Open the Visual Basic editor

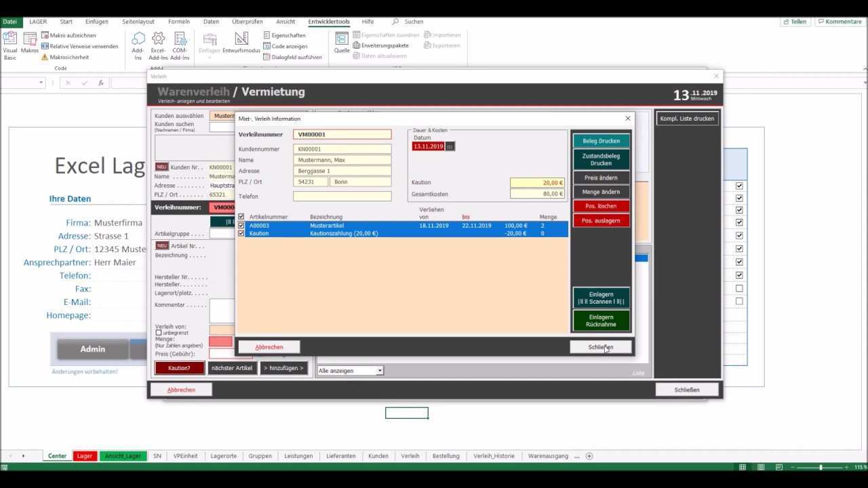(10, 41)
